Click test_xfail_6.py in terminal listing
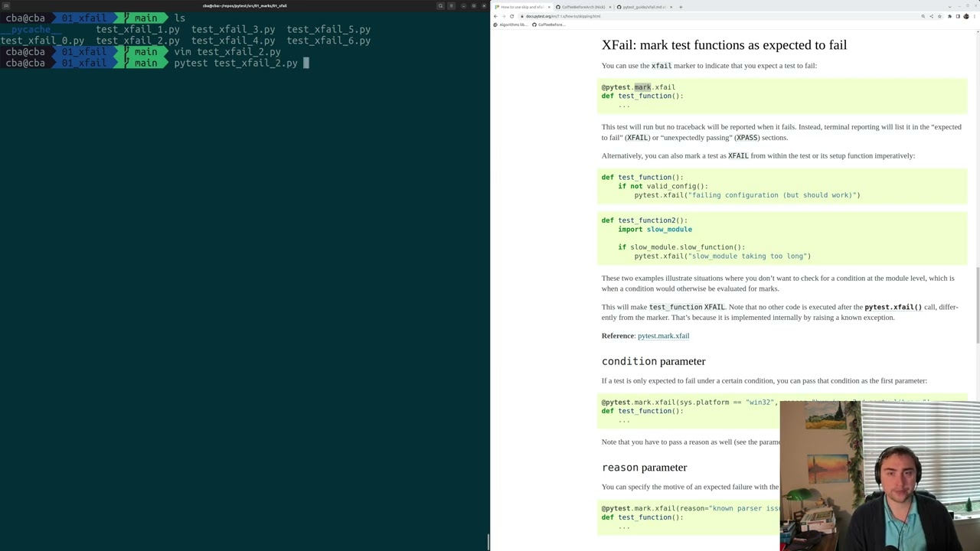 pyautogui.click(x=328, y=41)
